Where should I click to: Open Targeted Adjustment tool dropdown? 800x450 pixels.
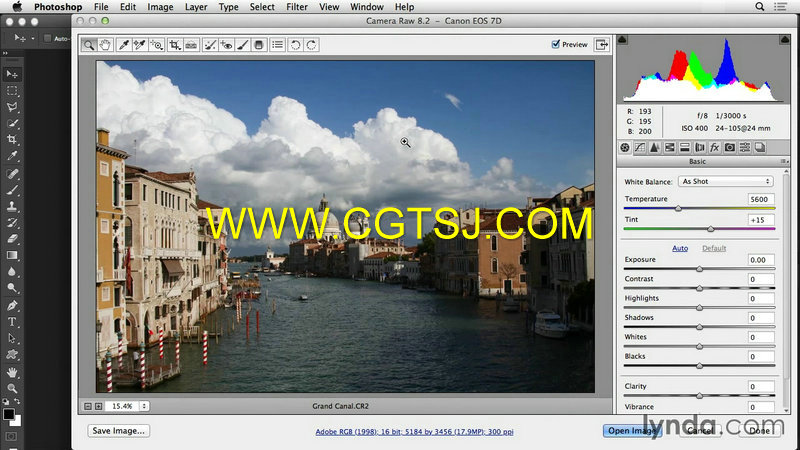click(157, 45)
